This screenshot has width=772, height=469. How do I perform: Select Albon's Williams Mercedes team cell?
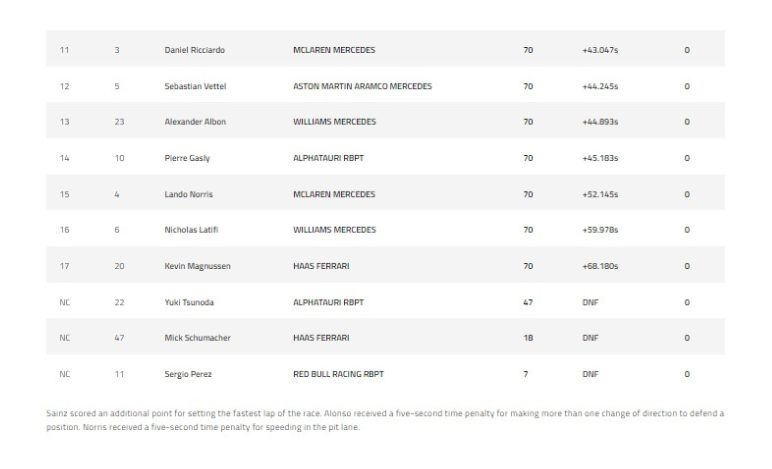tap(334, 122)
